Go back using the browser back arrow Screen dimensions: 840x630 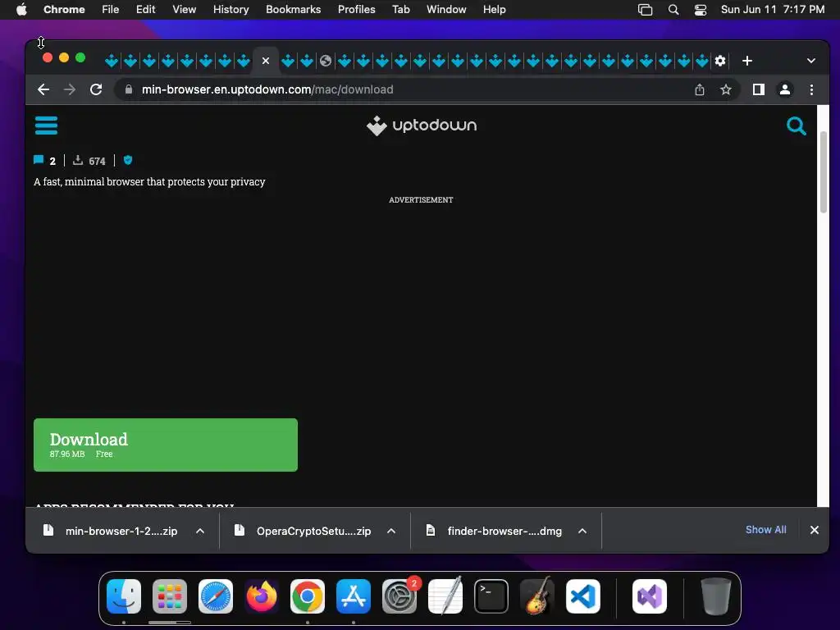click(x=43, y=89)
